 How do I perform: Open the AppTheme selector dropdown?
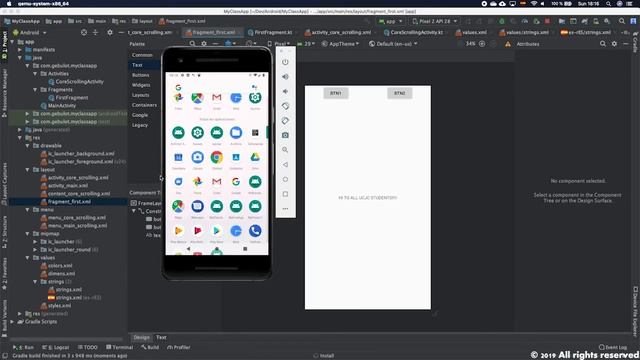pos(341,44)
